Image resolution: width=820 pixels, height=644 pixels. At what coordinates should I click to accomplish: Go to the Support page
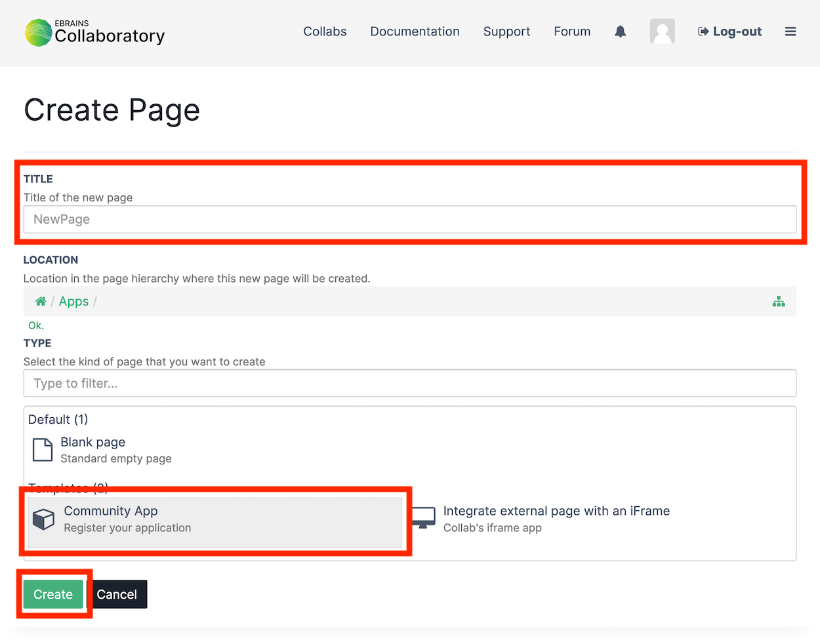point(506,31)
